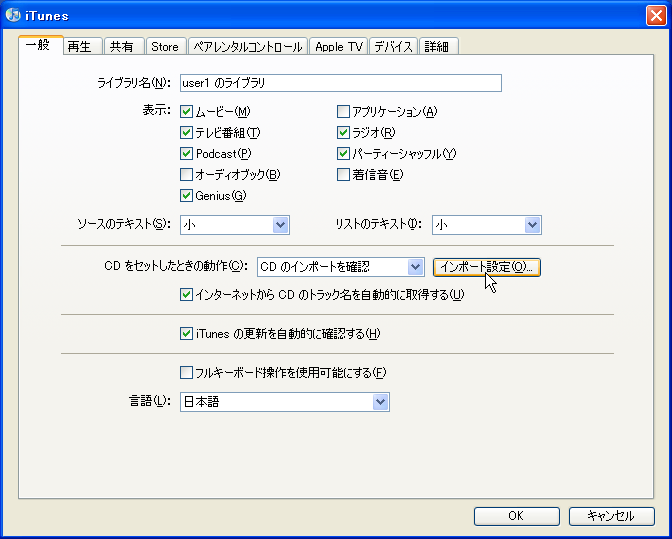The height and width of the screenshot is (539, 672).
Task: Uncheck the Podcast(P) checkbox
Action: click(x=186, y=153)
